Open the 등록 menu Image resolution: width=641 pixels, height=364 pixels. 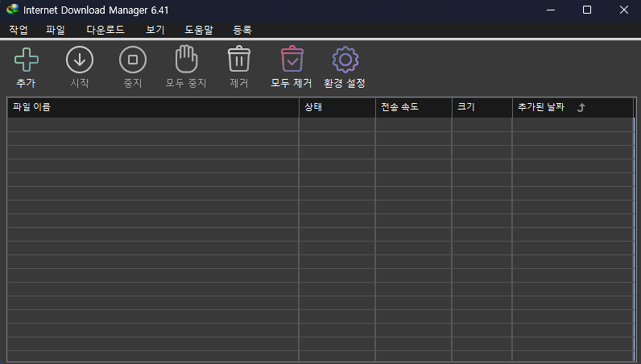[242, 30]
